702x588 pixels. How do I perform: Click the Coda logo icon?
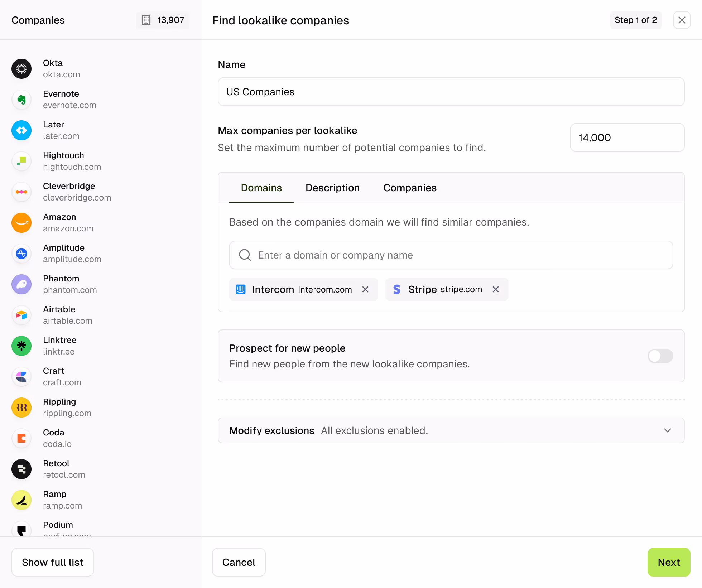pos(21,438)
